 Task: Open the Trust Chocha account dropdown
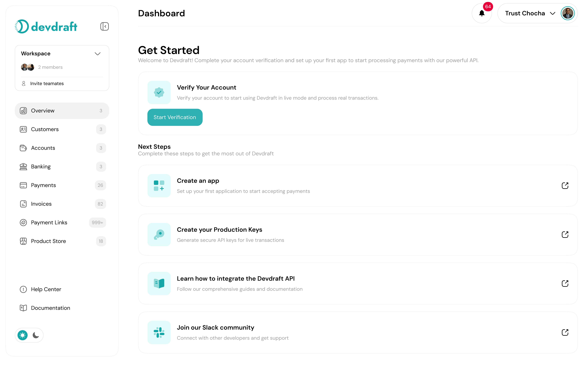(x=552, y=13)
